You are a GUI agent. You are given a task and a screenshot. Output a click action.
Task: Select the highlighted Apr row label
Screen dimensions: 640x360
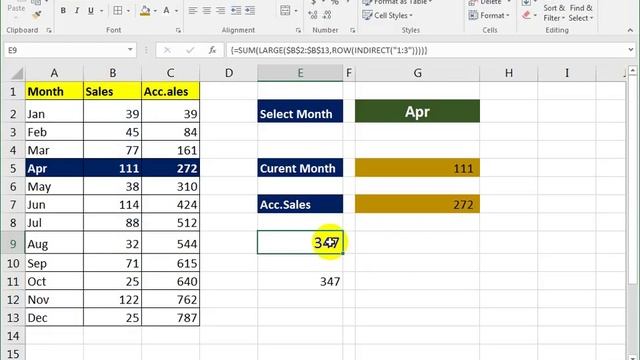(x=54, y=168)
